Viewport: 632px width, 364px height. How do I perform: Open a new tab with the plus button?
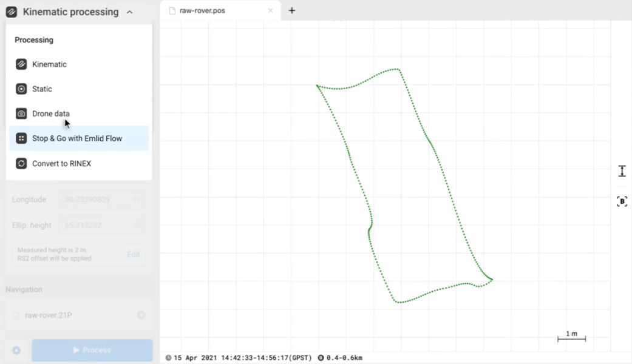click(x=292, y=10)
